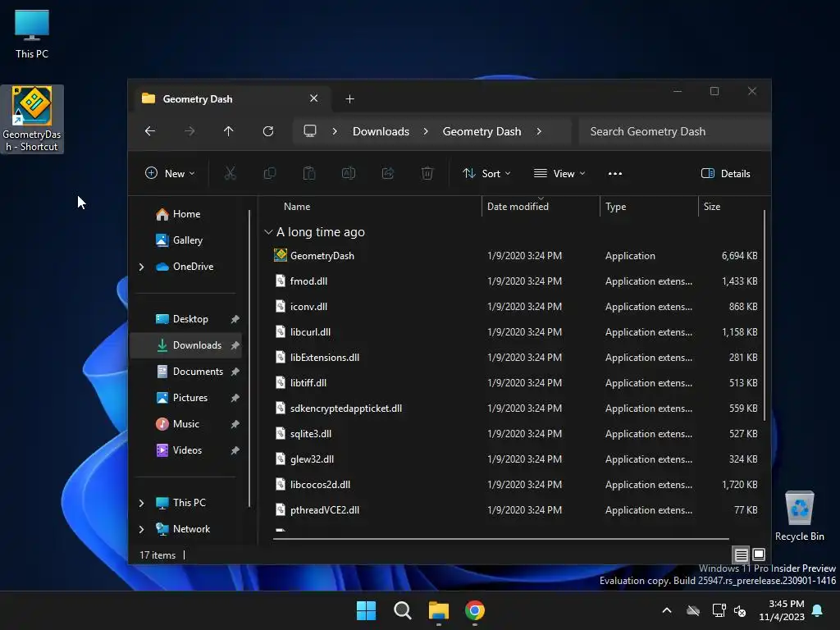The image size is (840, 630).
Task: Open the Windows Start menu
Action: 367,610
